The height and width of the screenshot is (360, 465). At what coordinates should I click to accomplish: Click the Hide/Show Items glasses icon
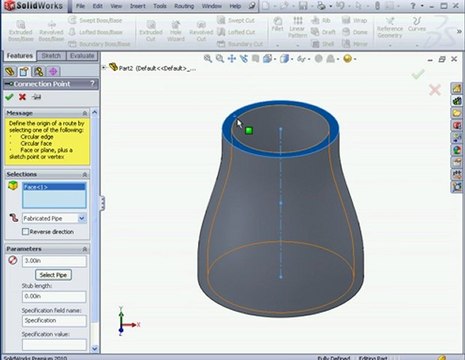click(301, 59)
